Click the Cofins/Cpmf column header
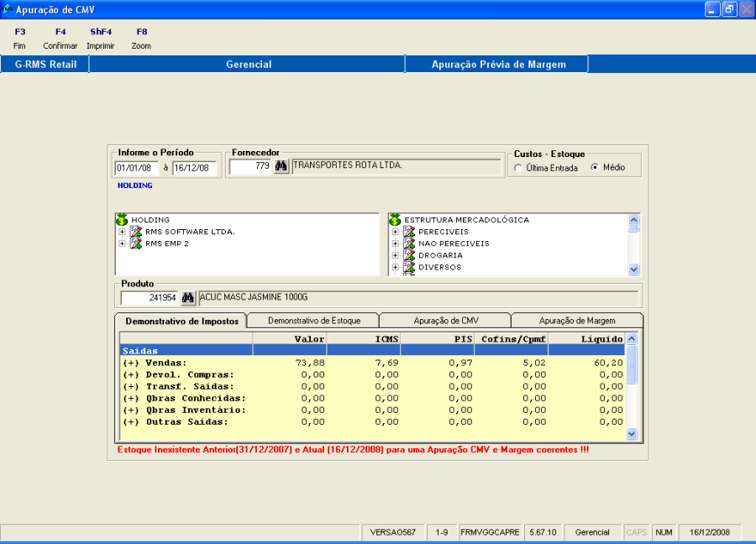 coord(512,338)
